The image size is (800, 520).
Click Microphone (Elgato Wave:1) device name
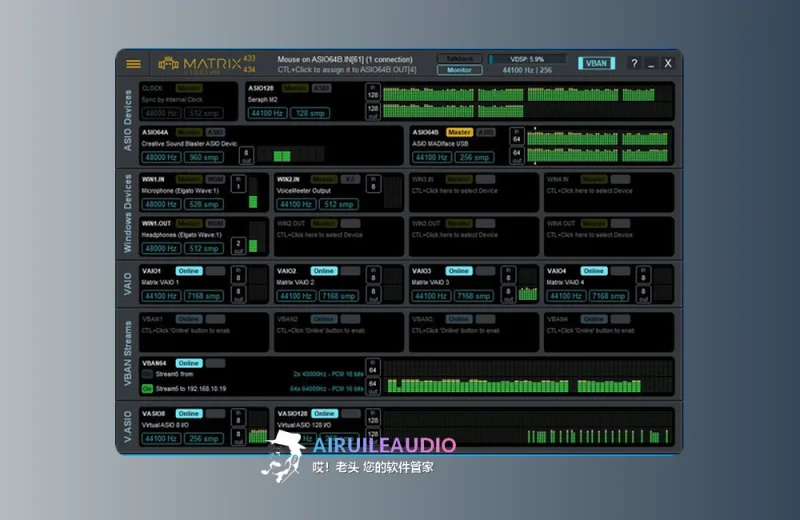click(180, 191)
